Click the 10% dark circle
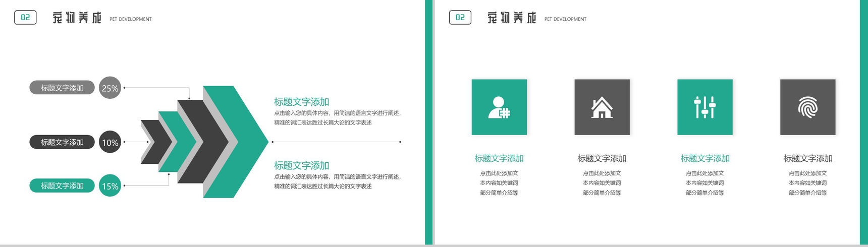The image size is (868, 247). (x=110, y=142)
